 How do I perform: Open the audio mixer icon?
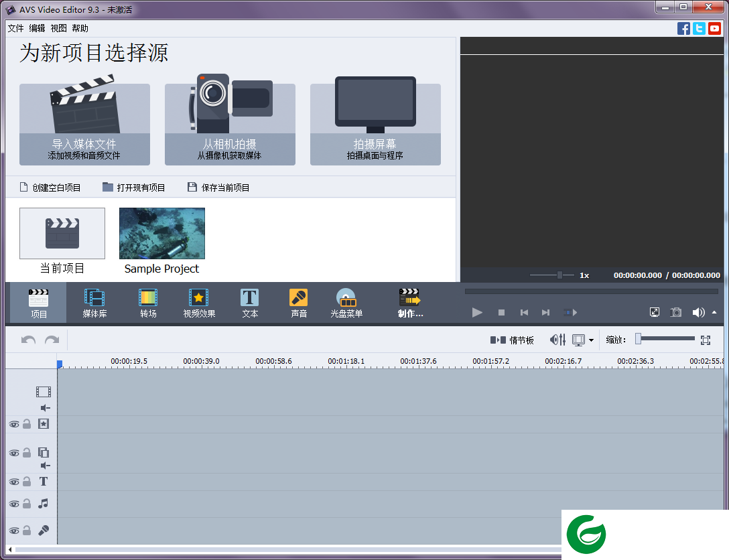(x=557, y=340)
